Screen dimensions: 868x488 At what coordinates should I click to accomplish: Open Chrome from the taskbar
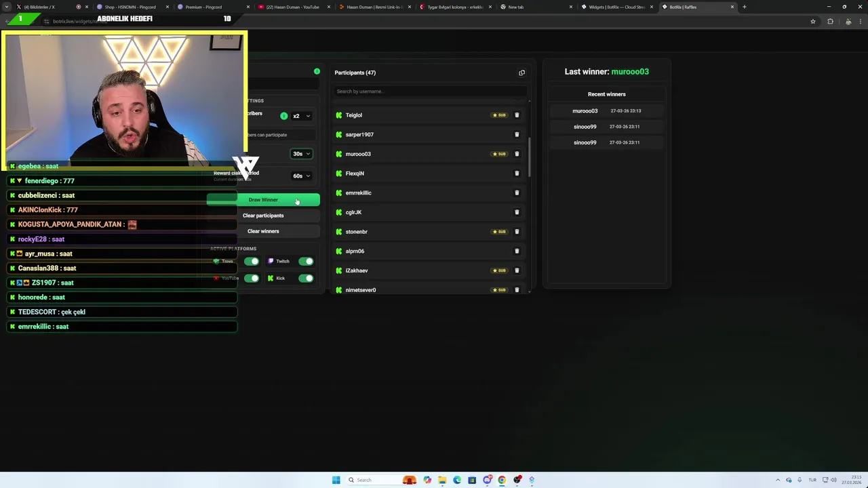click(x=502, y=480)
